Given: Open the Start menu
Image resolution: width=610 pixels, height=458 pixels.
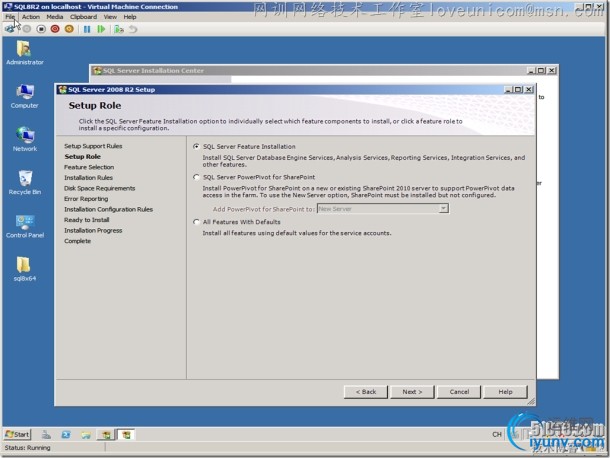Looking at the screenshot, I should (17, 434).
